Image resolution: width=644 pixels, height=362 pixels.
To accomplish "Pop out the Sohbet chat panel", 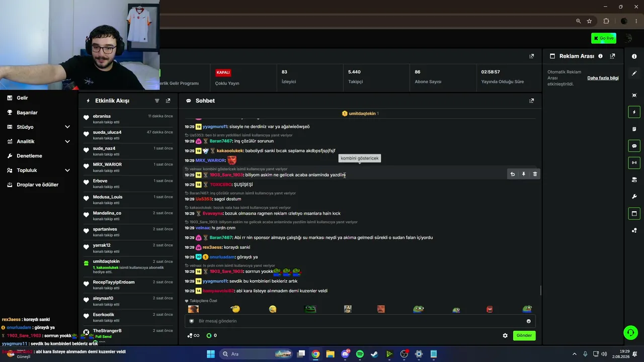I will pos(531,101).
